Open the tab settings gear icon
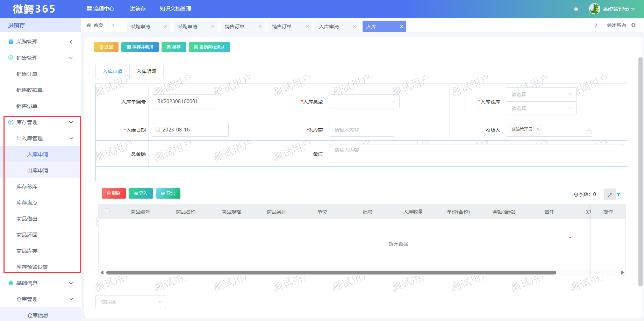The image size is (644, 321). [633, 25]
